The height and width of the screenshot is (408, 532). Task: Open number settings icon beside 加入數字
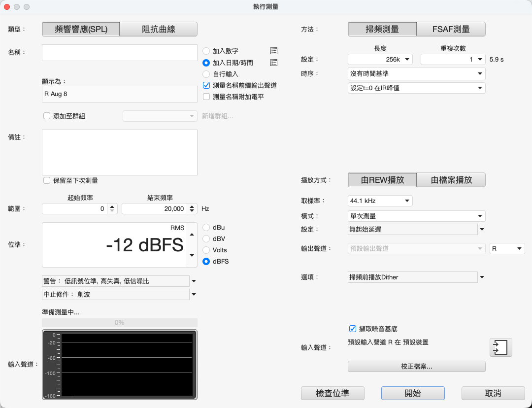[x=274, y=51]
